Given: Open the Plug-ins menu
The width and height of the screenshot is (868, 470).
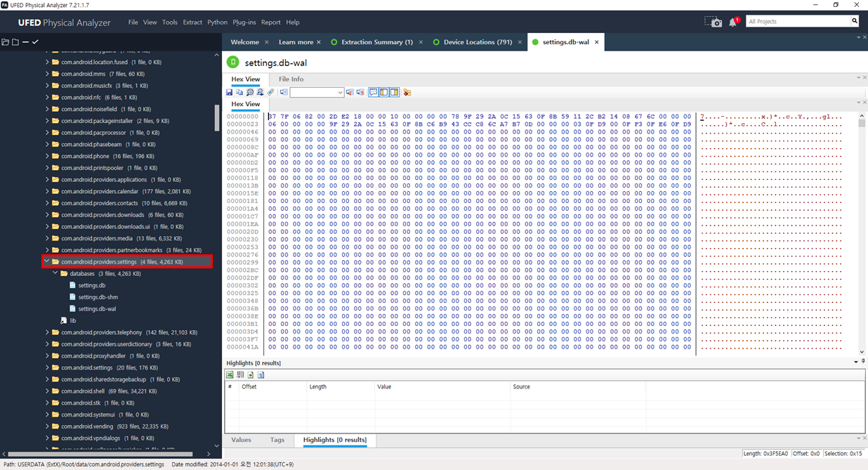Looking at the screenshot, I should click(244, 22).
